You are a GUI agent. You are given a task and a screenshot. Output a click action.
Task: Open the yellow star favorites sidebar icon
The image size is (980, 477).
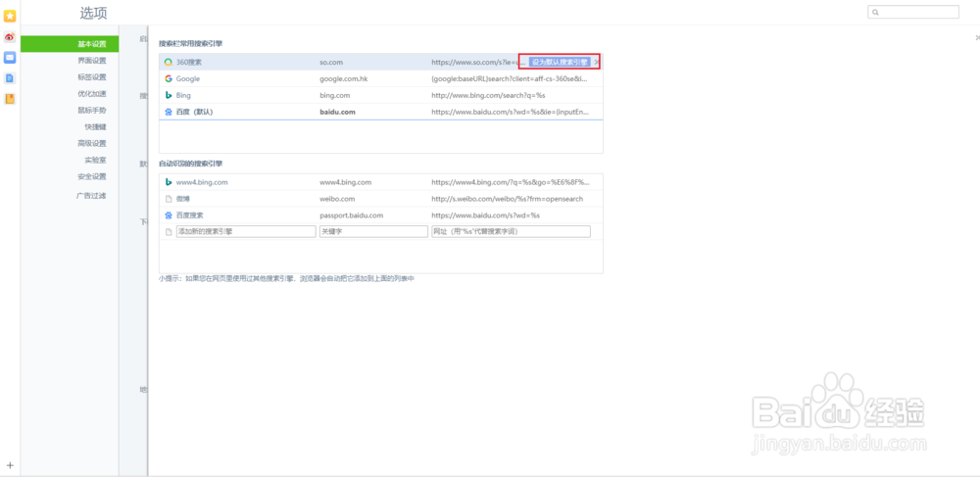click(10, 17)
